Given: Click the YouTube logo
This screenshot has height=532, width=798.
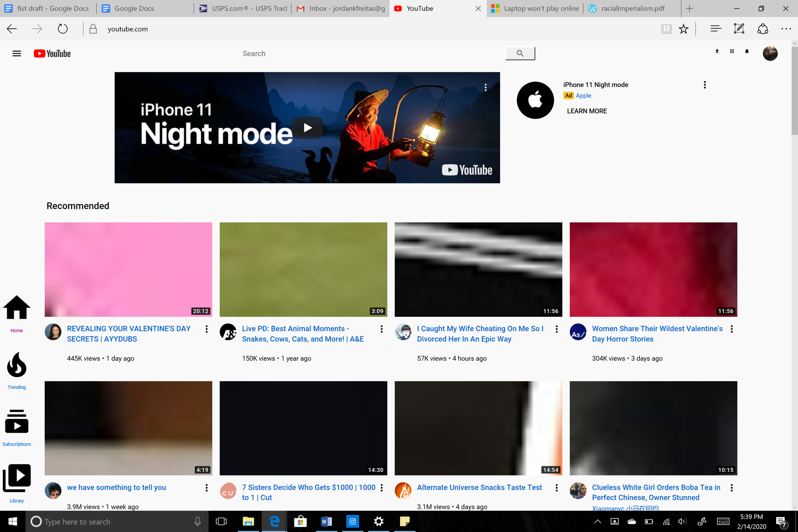Looking at the screenshot, I should [52, 53].
